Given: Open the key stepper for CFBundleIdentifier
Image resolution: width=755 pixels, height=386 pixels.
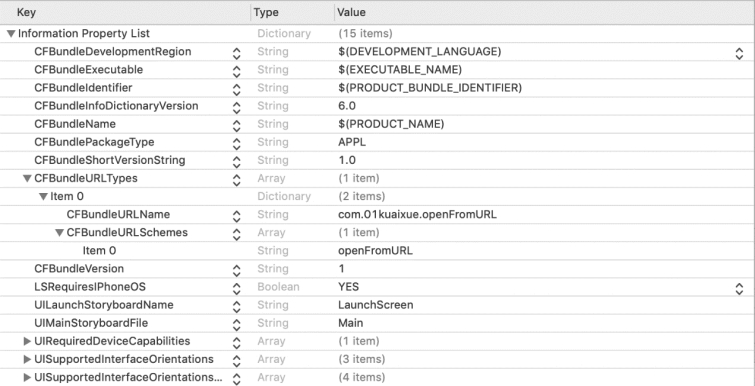Looking at the screenshot, I should [236, 89].
